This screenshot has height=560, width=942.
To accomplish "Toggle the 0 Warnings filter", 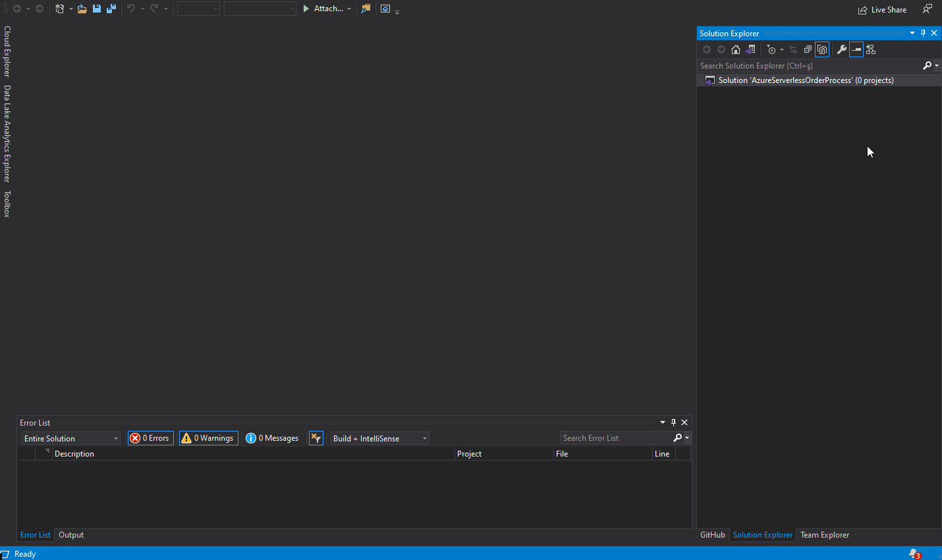I will [209, 438].
